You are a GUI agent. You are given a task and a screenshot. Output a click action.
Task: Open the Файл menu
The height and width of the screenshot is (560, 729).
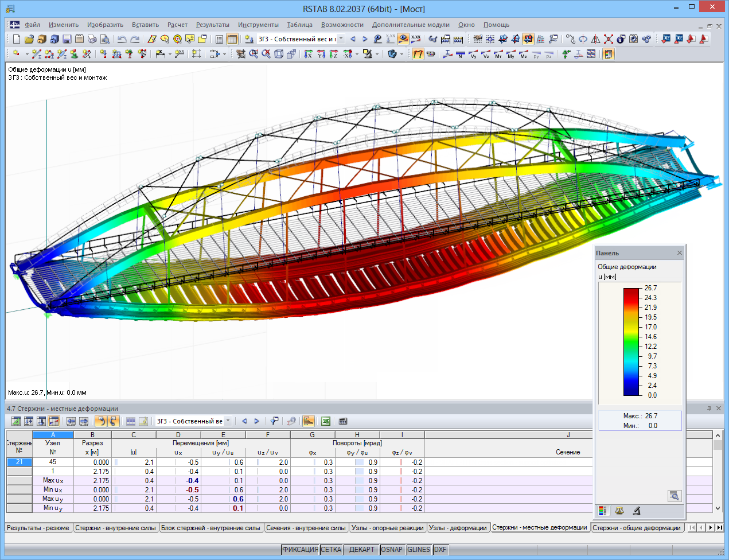33,25
